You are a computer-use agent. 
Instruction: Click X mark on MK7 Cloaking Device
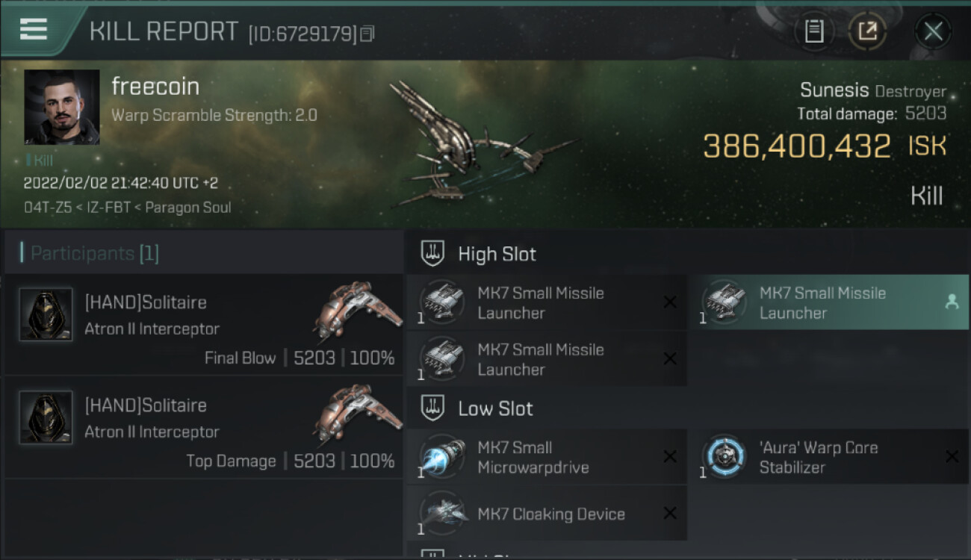[x=670, y=513]
